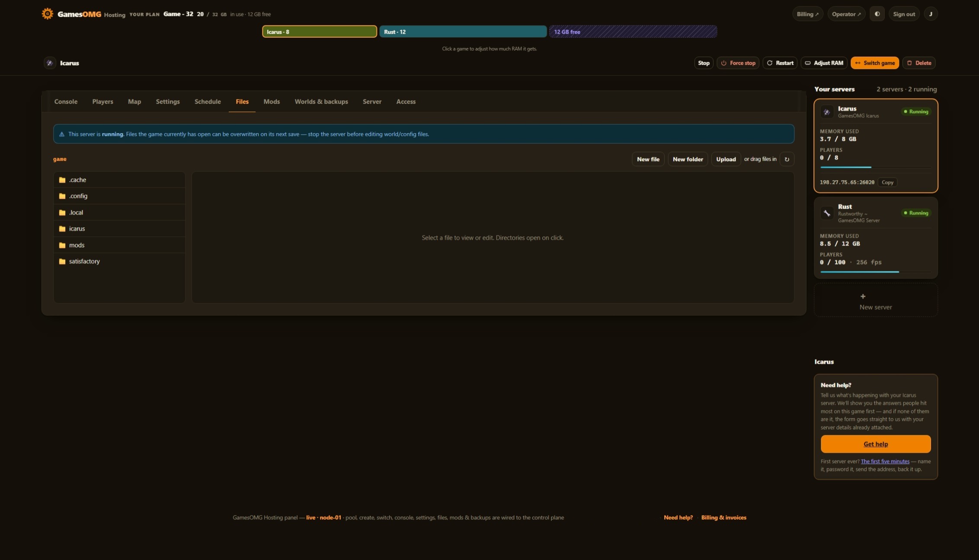Switch to the Players tab
The height and width of the screenshot is (560, 979).
click(102, 102)
